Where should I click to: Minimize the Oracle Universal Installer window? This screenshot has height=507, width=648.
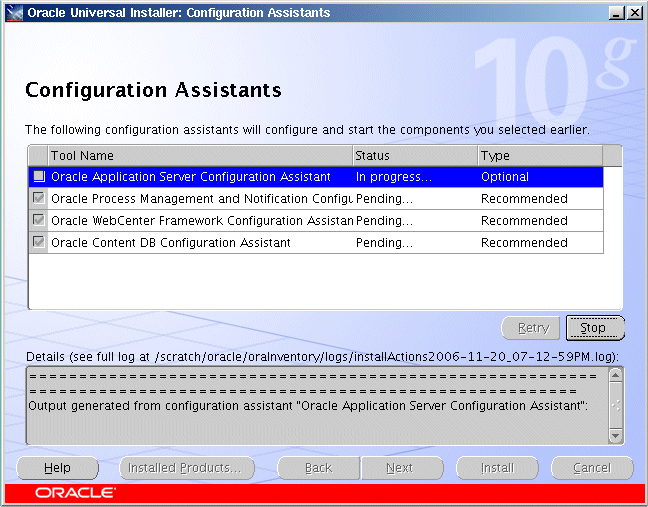coord(616,13)
